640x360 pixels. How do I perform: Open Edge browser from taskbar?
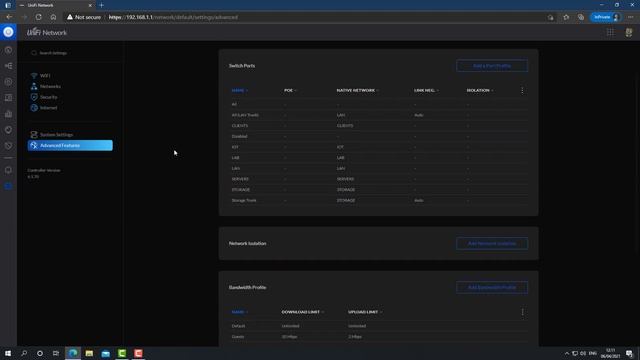point(73,353)
